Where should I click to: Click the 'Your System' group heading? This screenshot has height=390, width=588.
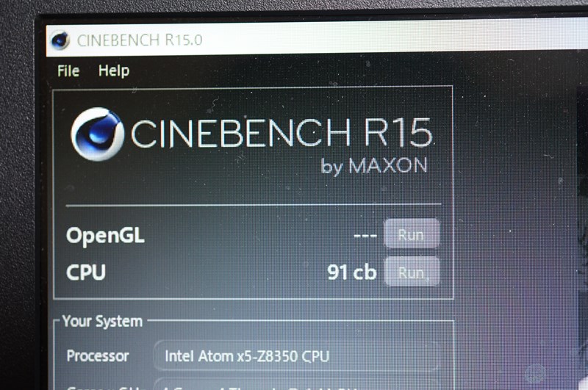(102, 322)
